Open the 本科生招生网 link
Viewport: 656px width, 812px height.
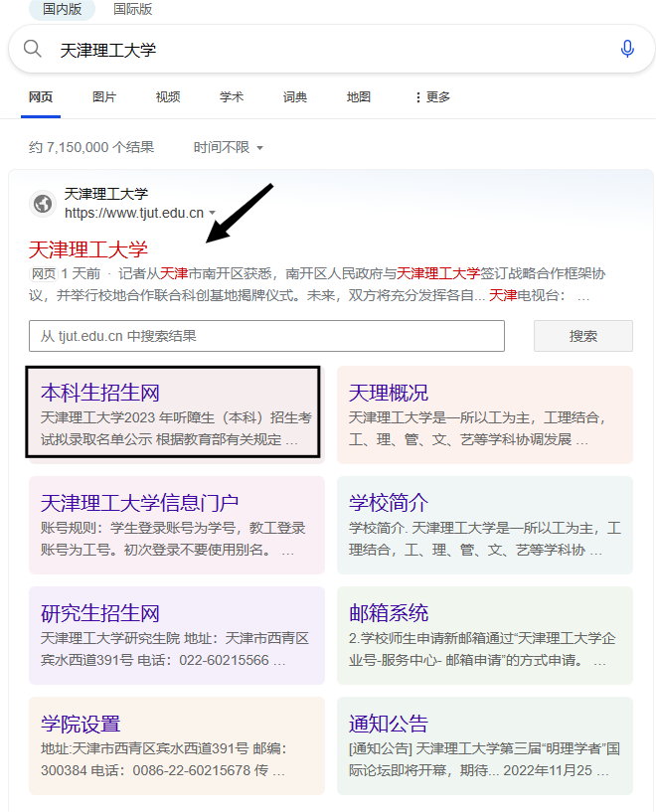coord(100,393)
